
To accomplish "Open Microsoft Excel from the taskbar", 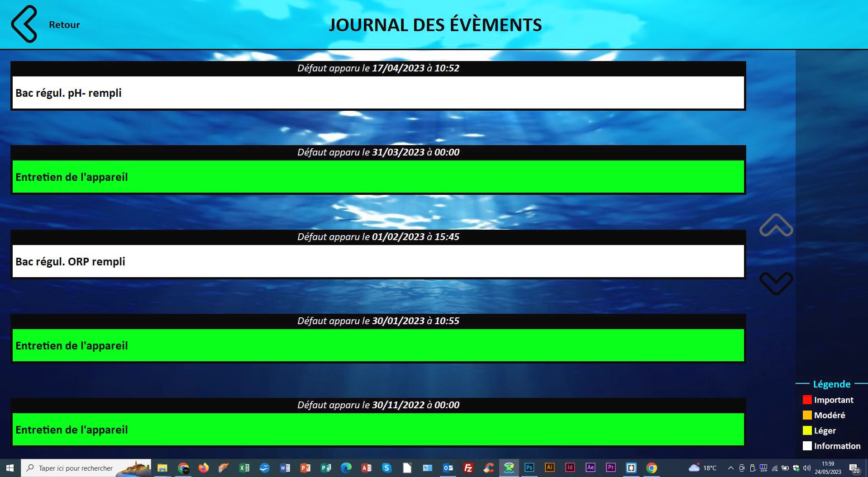I will point(245,468).
